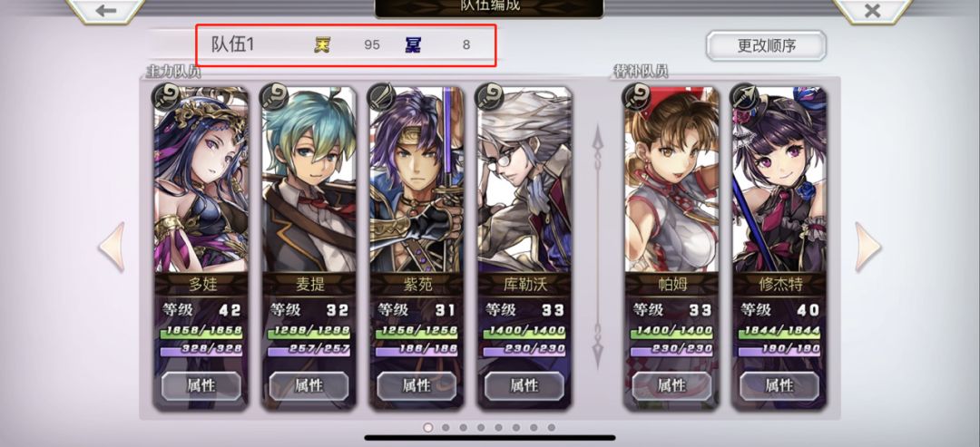Tap the sword class icon on 紫苑's card
Screen dimensions: 980x447
380,97
